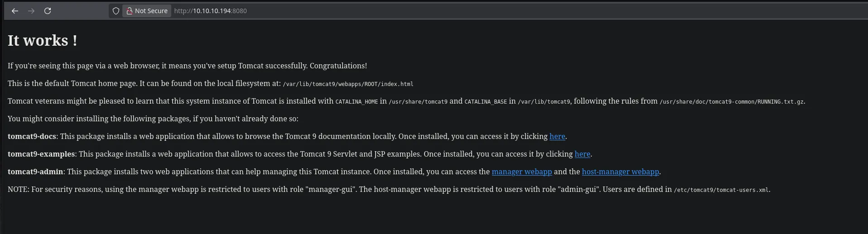Click the Not Secure label

(151, 11)
